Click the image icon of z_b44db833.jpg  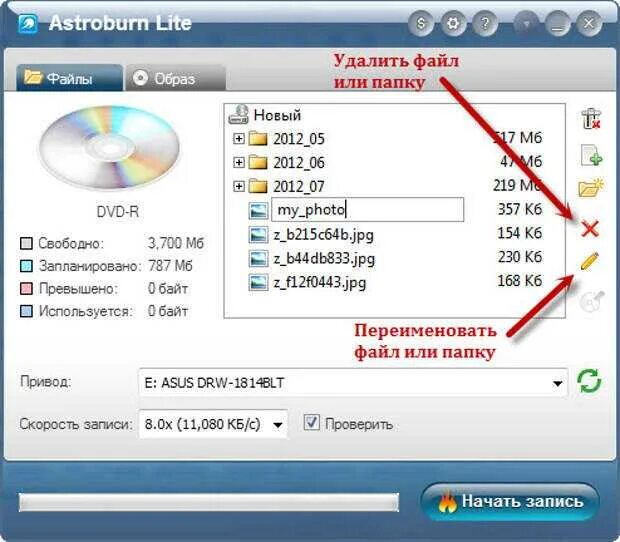coord(258,259)
